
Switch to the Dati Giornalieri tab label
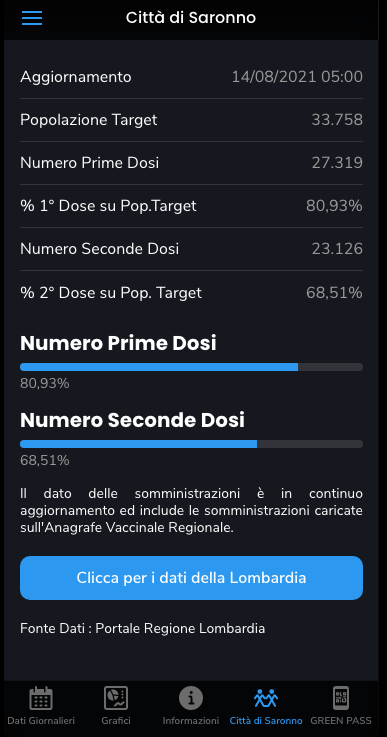point(41,721)
